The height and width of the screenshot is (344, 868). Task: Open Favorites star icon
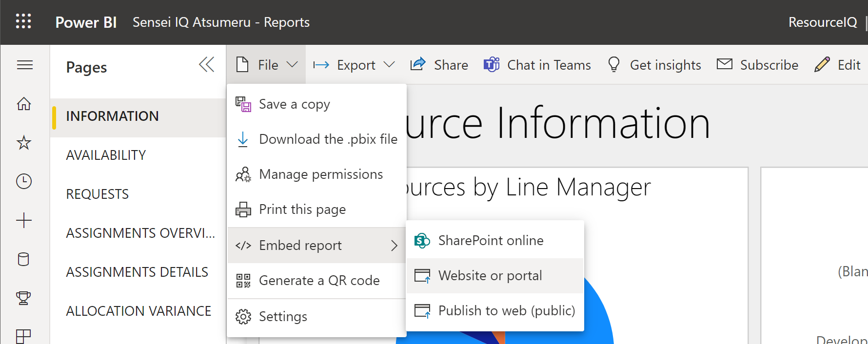pos(24,143)
